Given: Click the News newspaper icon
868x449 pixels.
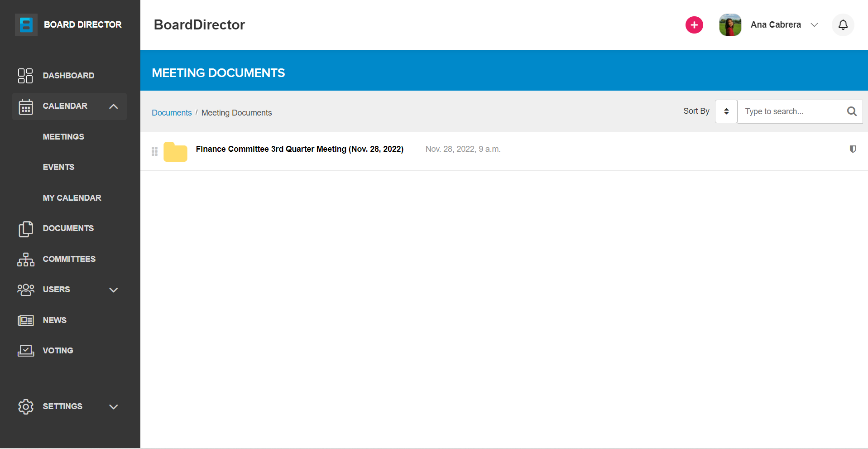Looking at the screenshot, I should coord(26,320).
